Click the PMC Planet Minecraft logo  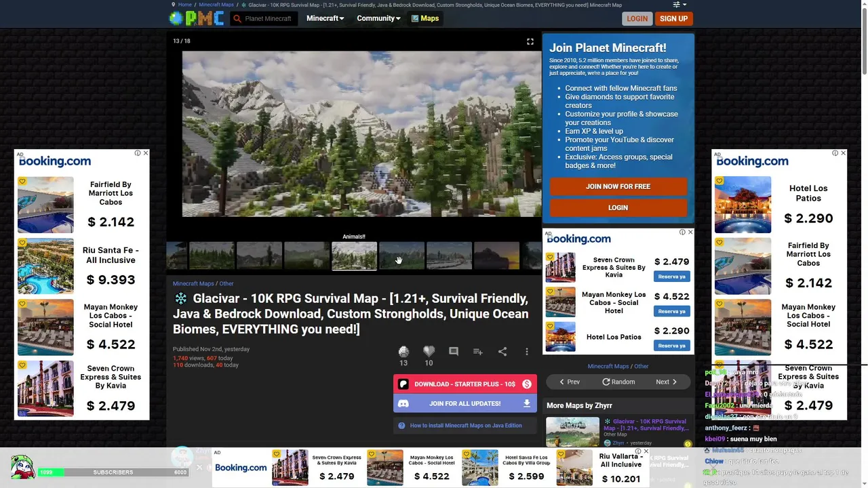[196, 18]
